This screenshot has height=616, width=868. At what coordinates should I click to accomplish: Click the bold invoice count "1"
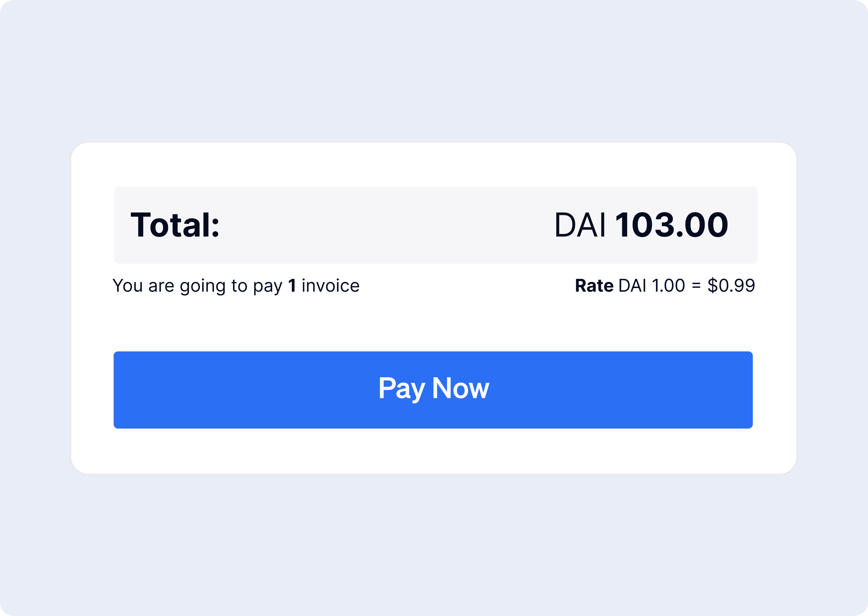click(292, 286)
